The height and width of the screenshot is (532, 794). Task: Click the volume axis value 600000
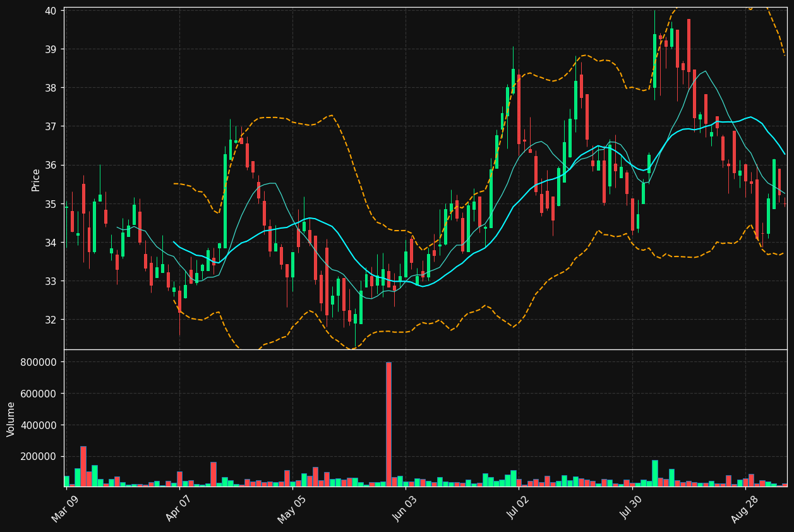point(37,394)
